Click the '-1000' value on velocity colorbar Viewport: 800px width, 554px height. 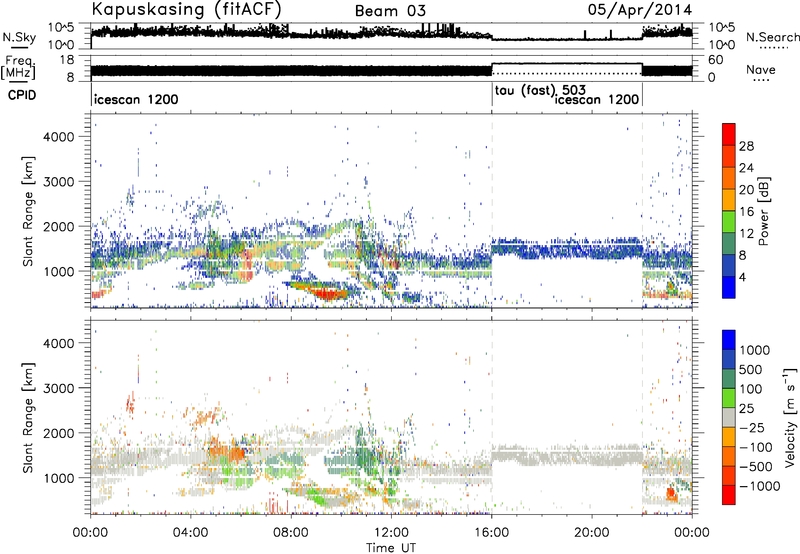point(759,486)
